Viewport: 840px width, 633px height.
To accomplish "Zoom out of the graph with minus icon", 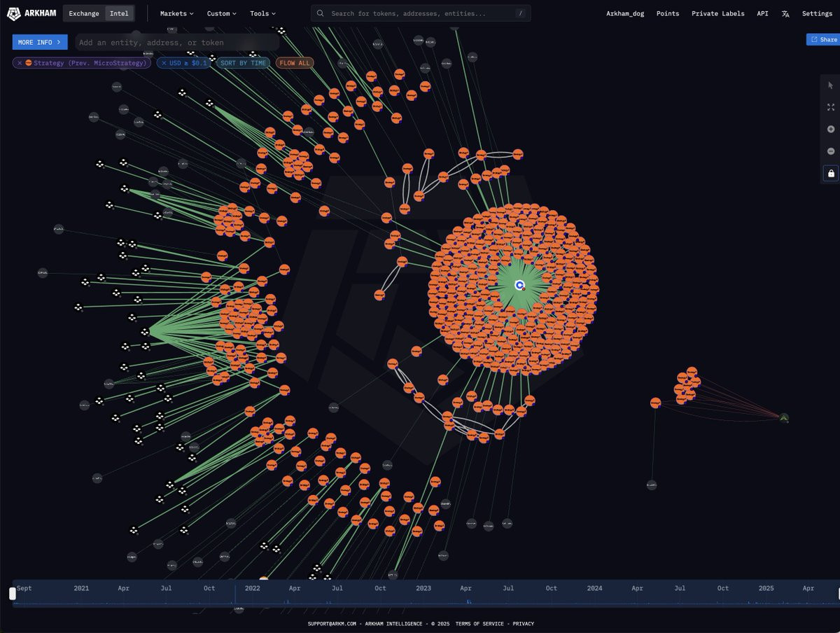I will click(x=831, y=151).
